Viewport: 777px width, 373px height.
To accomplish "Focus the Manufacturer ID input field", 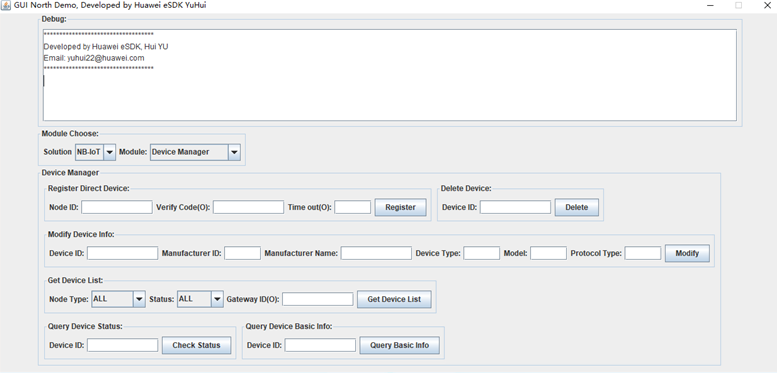I will [x=242, y=253].
